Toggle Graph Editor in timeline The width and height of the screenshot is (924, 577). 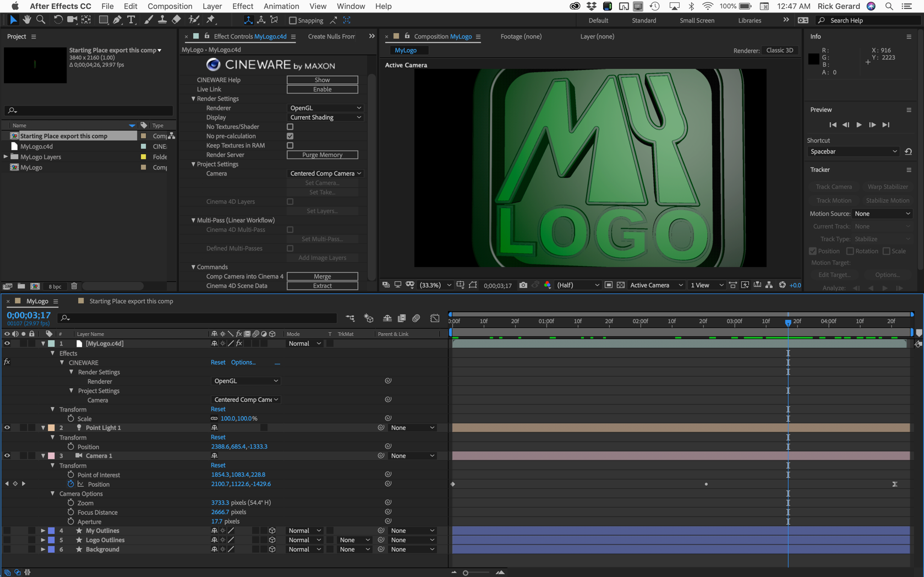tap(435, 318)
